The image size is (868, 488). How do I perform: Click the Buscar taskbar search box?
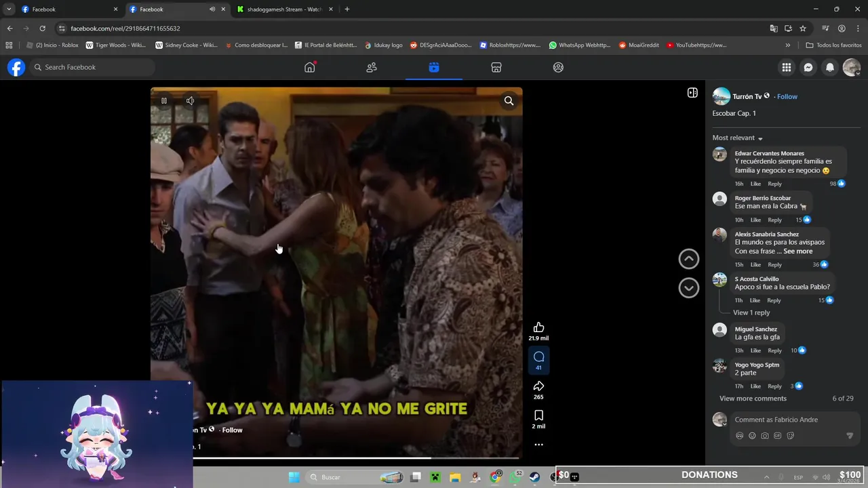click(356, 477)
